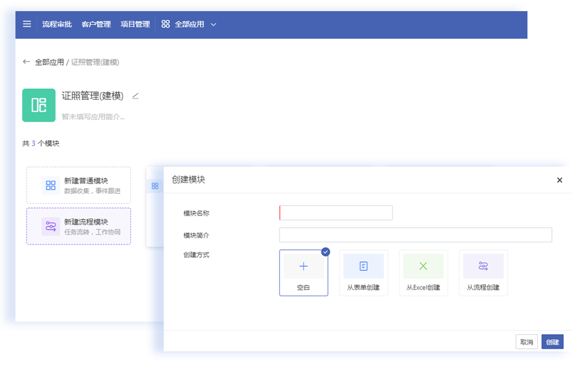Expand the 全部应用 dropdown chevron
This screenshot has width=588, height=368.
(213, 24)
